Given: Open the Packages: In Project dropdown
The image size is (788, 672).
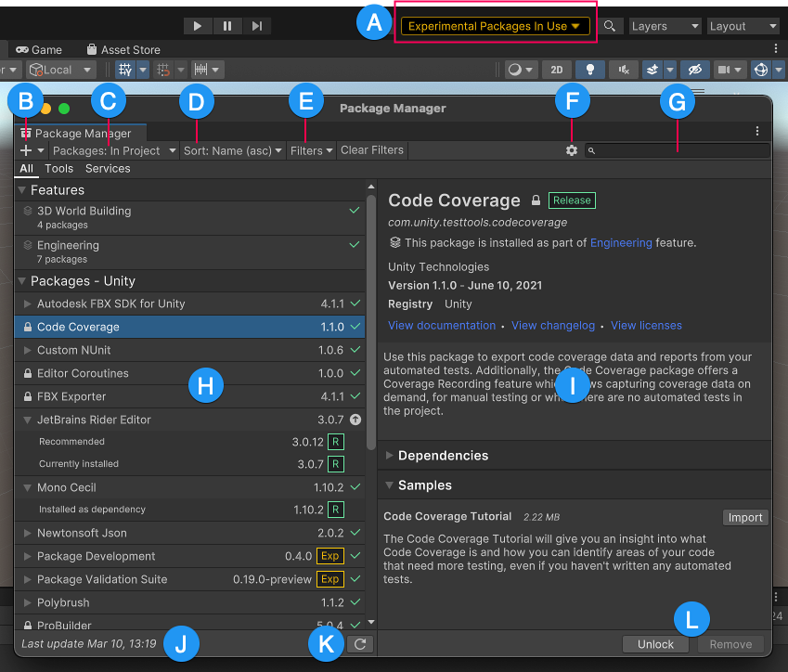Looking at the screenshot, I should [113, 150].
